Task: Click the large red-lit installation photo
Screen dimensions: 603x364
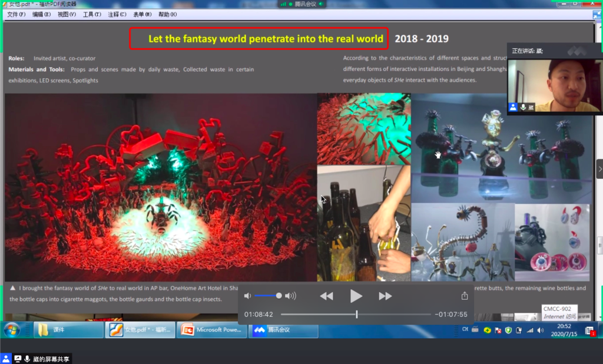Action: tap(161, 187)
